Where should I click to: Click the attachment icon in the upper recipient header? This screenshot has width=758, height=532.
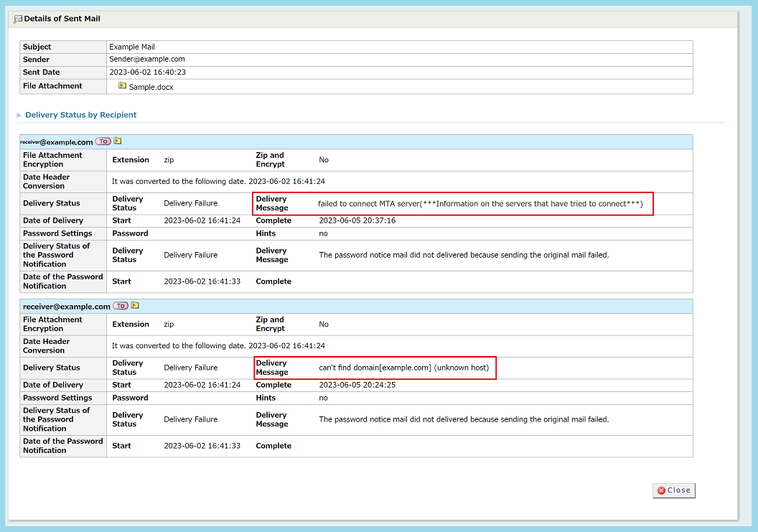pos(118,141)
